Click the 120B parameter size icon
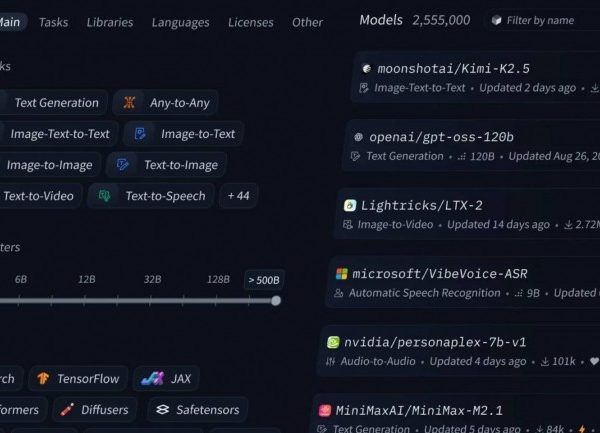The height and width of the screenshot is (433, 600). pos(461,156)
